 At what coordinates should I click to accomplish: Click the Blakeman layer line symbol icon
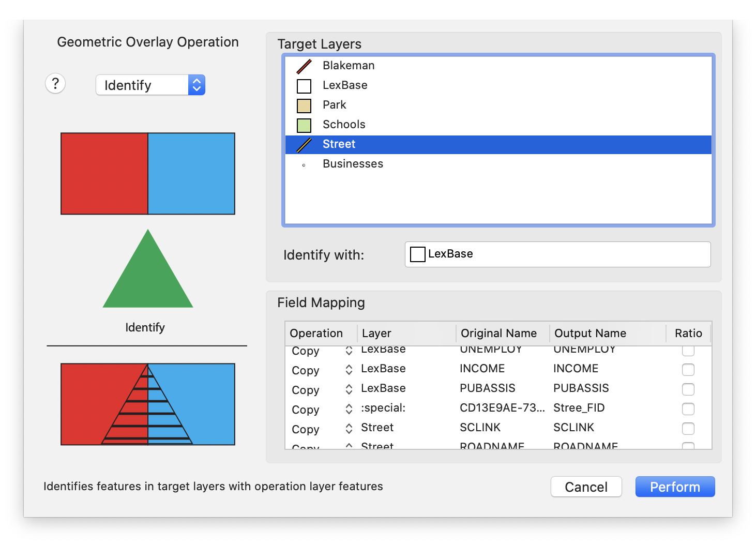pos(304,66)
